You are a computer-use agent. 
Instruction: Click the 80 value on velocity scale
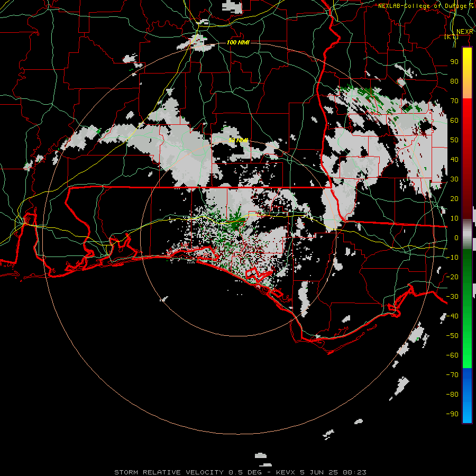pos(454,81)
